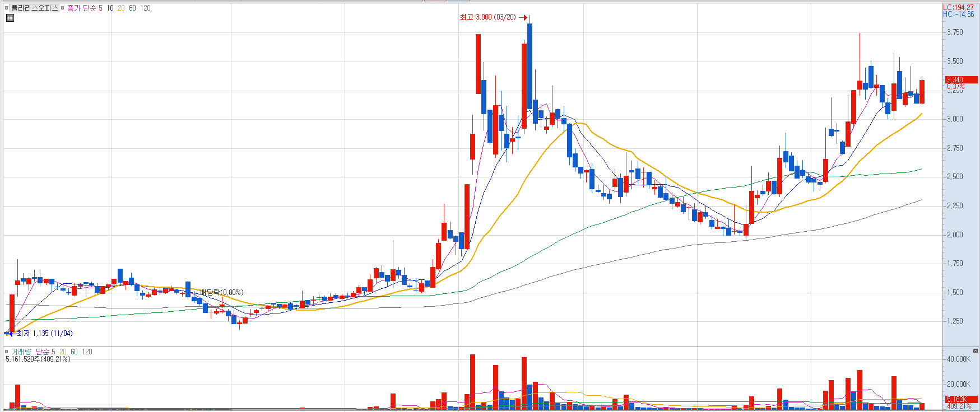Image resolution: width=980 pixels, height=412 pixels.
Task: Click the HC:-14.36 indicator text
Action: [958, 14]
